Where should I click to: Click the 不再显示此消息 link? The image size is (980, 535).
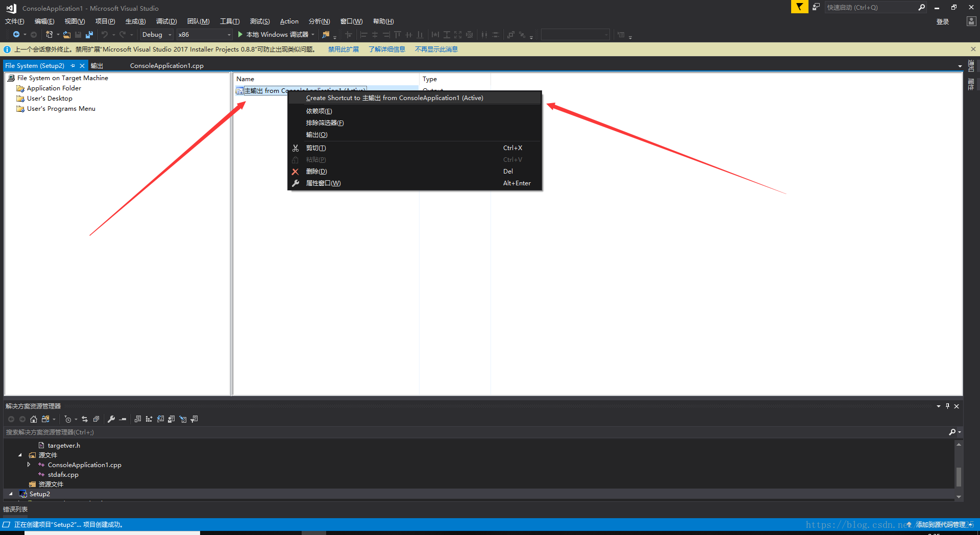pyautogui.click(x=436, y=50)
